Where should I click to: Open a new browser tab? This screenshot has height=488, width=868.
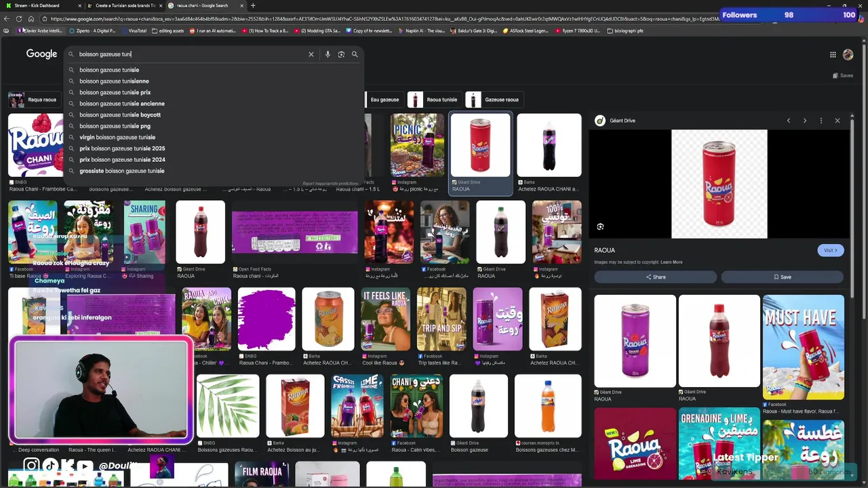point(253,5)
